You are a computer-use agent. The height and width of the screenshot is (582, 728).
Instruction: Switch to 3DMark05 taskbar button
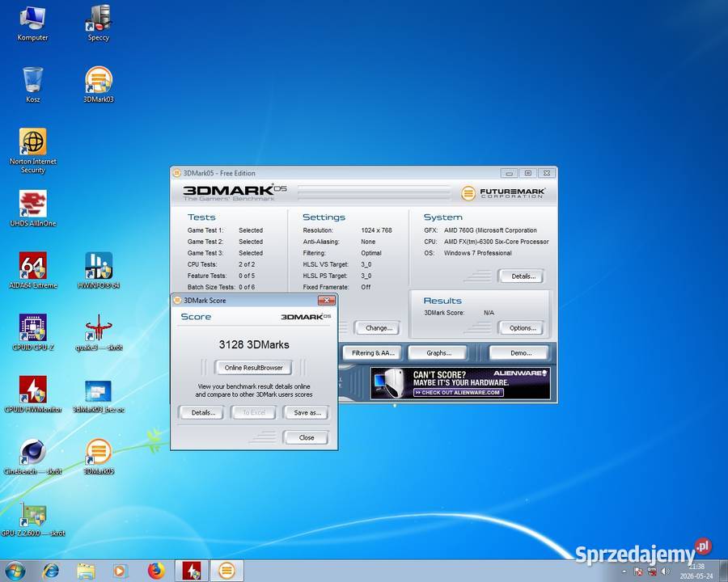click(x=226, y=571)
